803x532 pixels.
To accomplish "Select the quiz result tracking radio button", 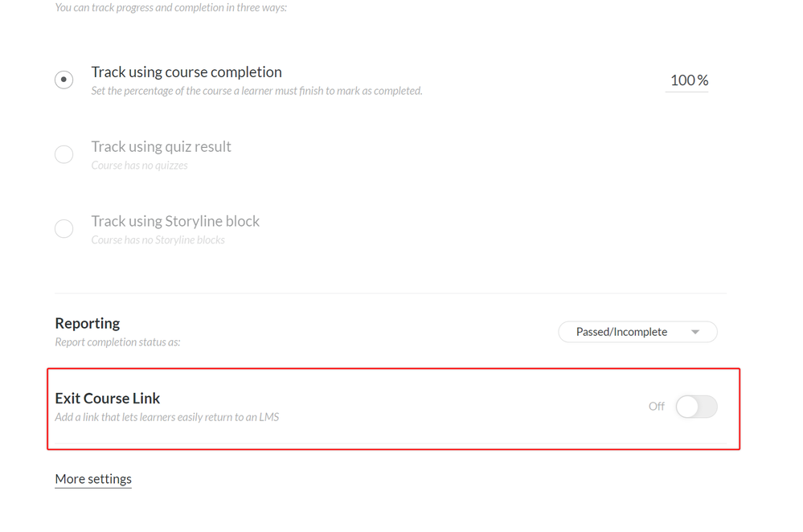I will (x=64, y=154).
